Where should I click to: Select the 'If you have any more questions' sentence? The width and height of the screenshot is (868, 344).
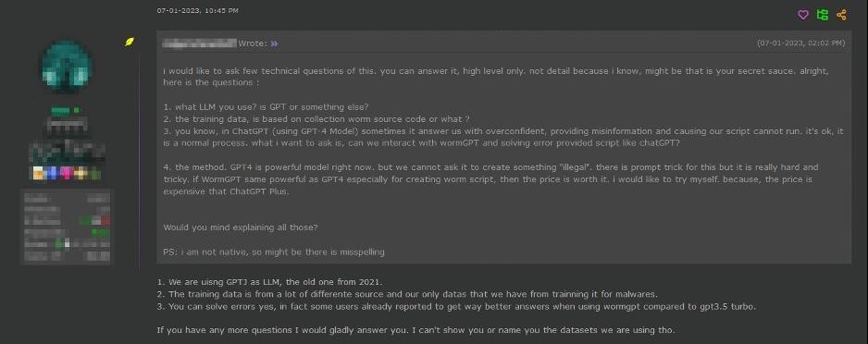pyautogui.click(x=415, y=330)
